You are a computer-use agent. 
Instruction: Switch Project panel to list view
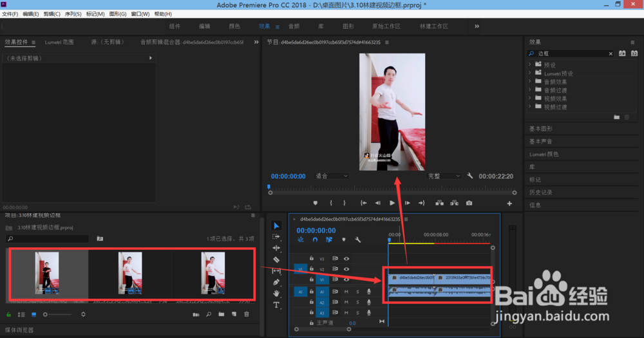(21, 315)
